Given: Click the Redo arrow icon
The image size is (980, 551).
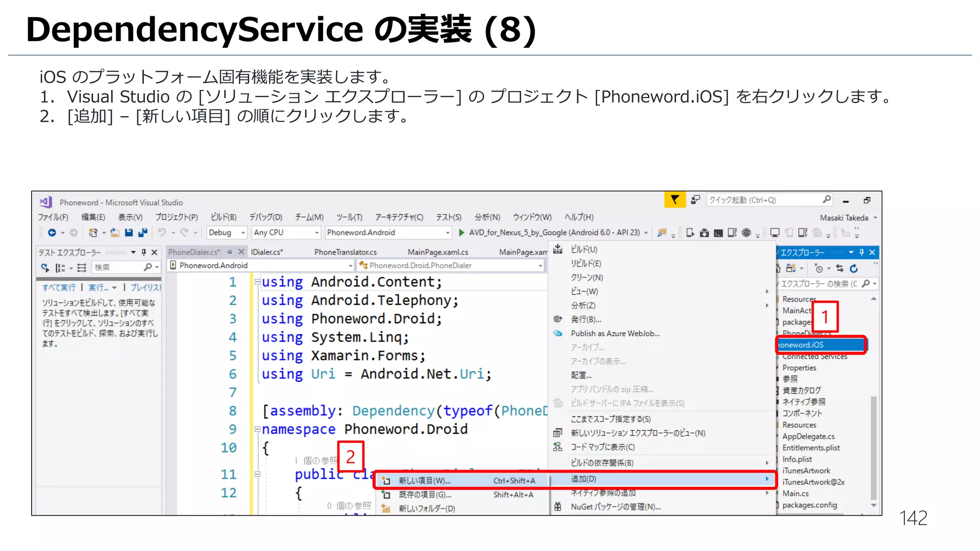Looking at the screenshot, I should (x=184, y=232).
